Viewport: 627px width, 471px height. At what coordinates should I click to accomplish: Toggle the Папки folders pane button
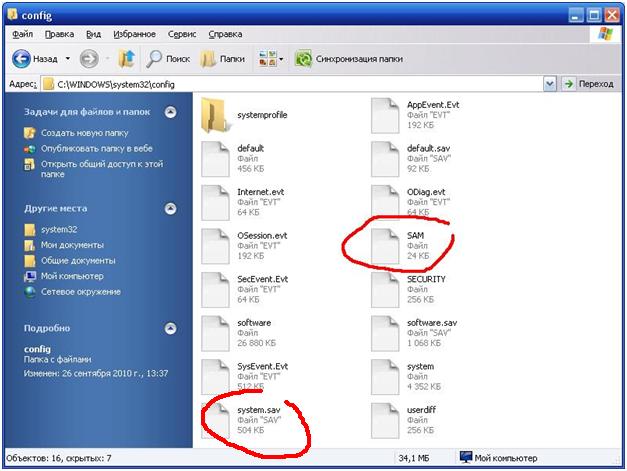(223, 59)
